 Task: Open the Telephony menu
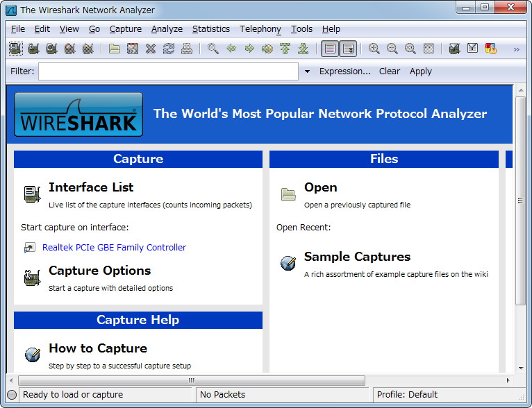pos(260,29)
